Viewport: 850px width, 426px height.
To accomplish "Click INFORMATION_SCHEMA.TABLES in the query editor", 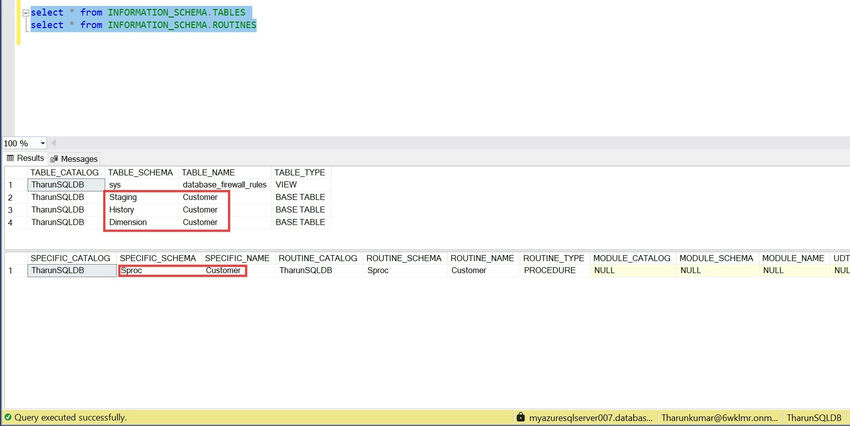I will click(x=176, y=12).
